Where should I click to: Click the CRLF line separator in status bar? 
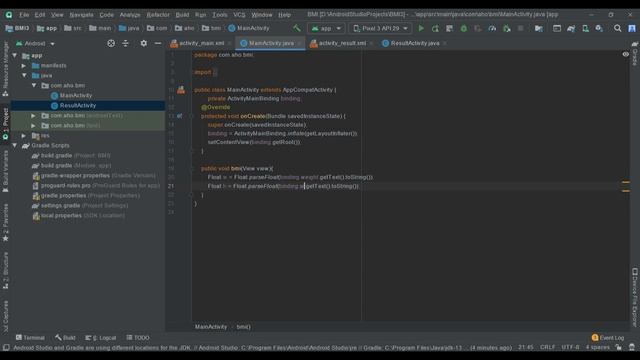[x=547, y=347]
